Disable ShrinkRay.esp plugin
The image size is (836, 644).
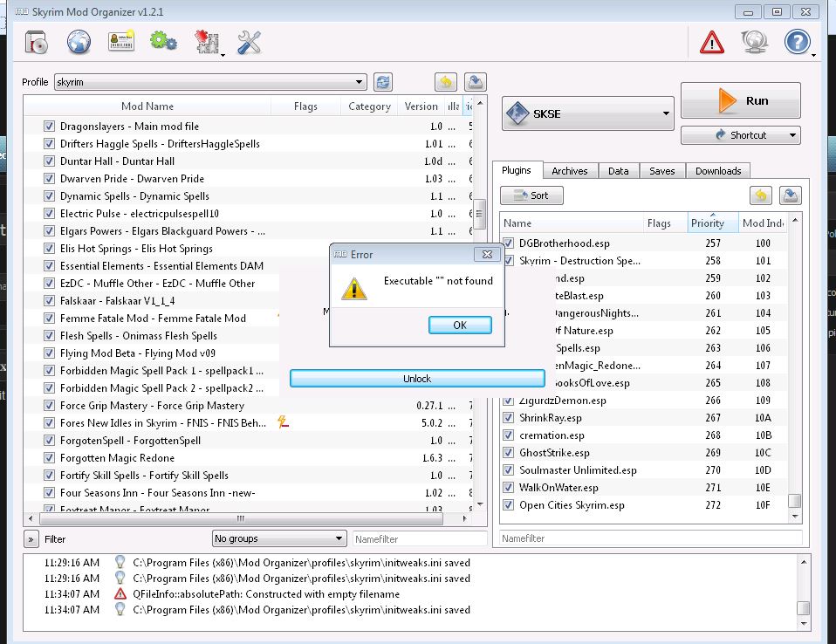[508, 418]
